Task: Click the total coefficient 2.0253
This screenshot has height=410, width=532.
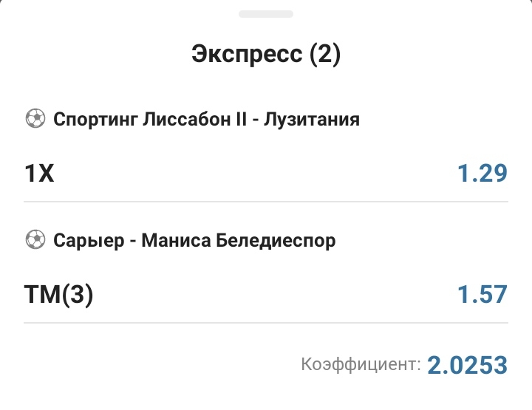Action: coord(468,365)
